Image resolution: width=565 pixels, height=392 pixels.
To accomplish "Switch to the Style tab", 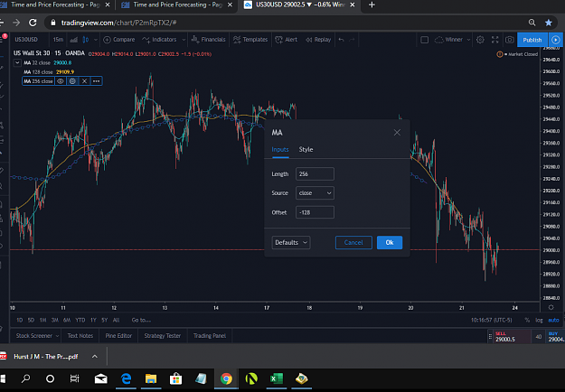I will 306,149.
